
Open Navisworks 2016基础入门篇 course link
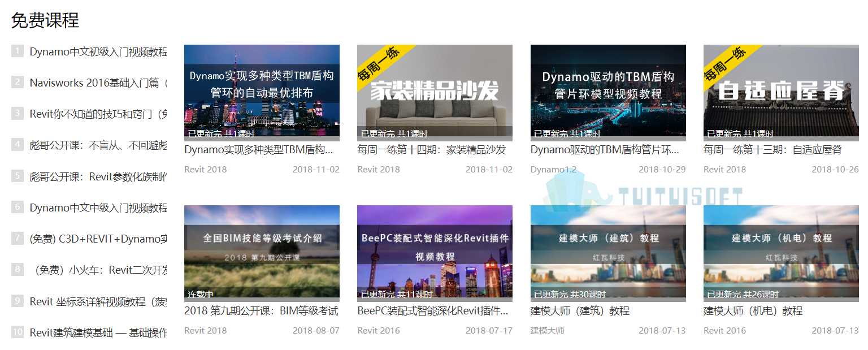coord(98,83)
